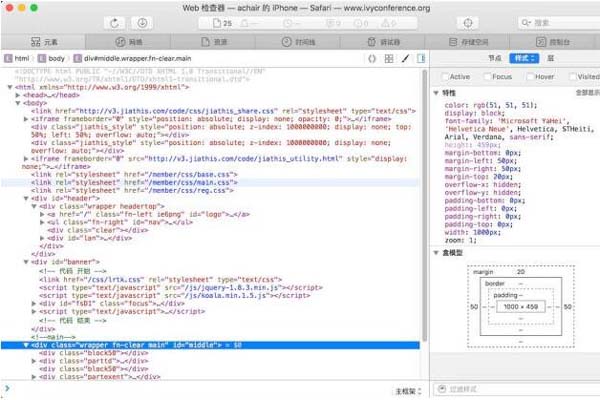Expand the a id="logo" node
Image resolution: width=600 pixels, height=400 pixels.
tap(42, 214)
